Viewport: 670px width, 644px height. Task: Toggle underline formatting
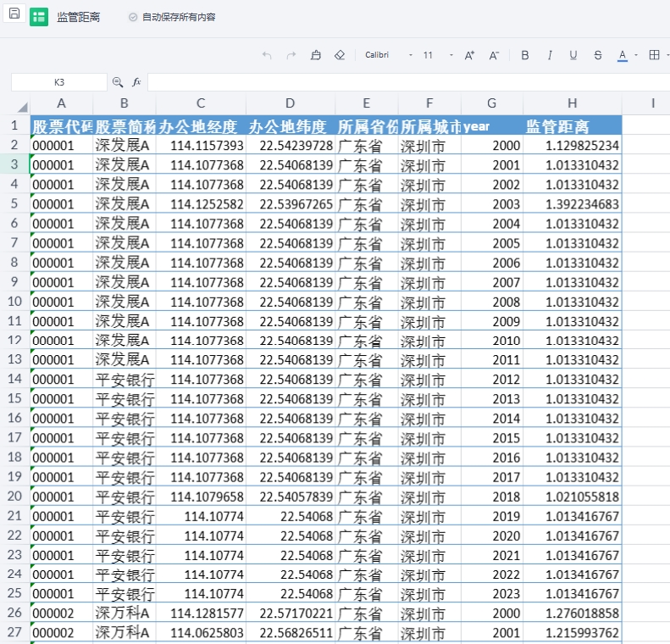tap(573, 55)
